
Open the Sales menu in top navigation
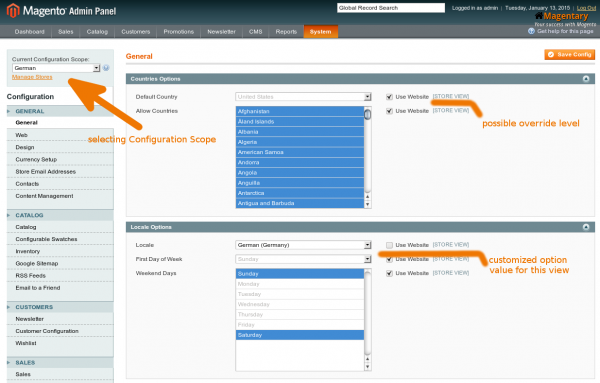65,32
